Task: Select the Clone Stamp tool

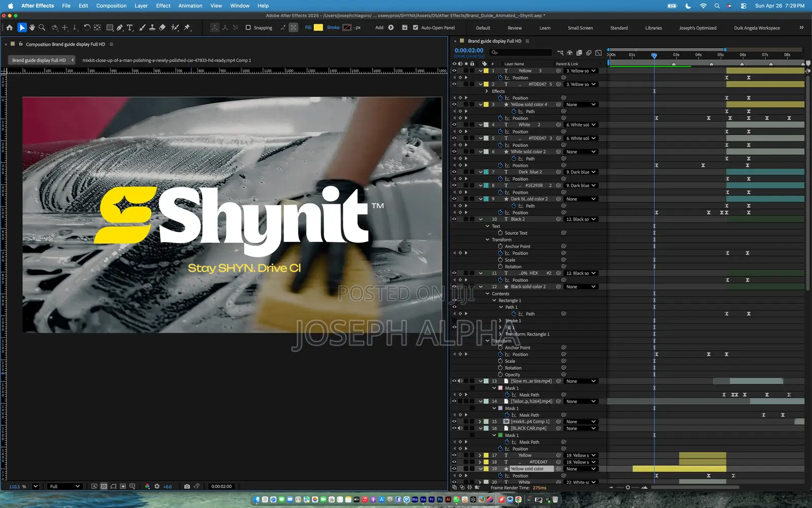Action: tap(152, 27)
